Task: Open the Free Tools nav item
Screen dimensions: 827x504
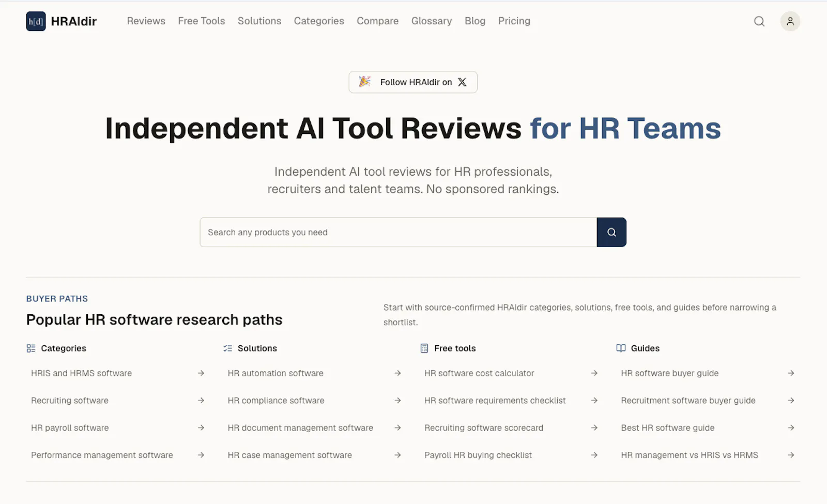Action: click(x=202, y=21)
